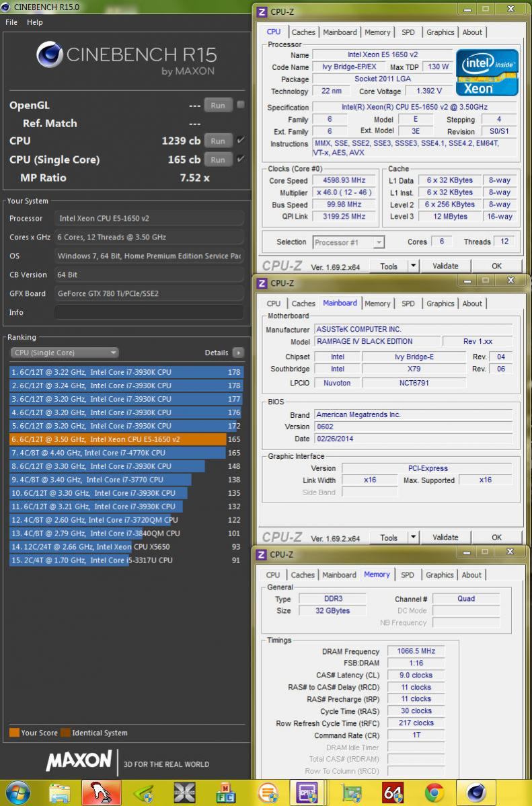Viewport: 532px width, 806px height.
Task: Click the grey X taskbar icon
Action: pos(184,793)
